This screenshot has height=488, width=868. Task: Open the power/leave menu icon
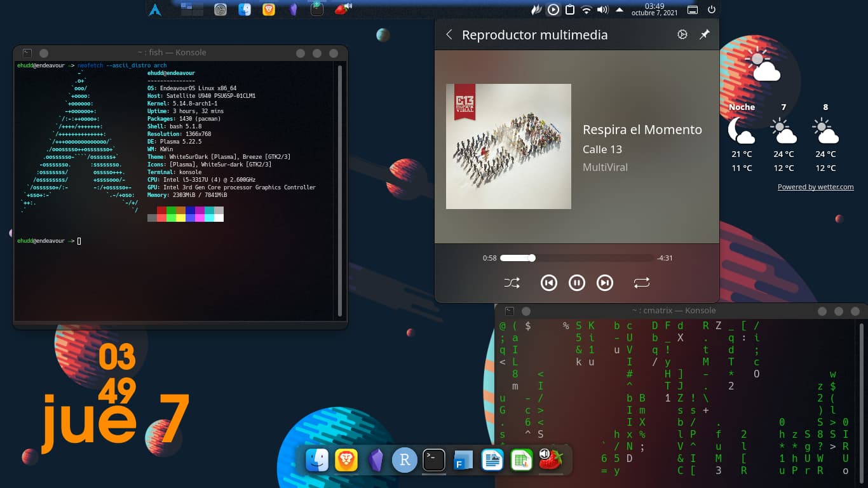click(x=711, y=10)
